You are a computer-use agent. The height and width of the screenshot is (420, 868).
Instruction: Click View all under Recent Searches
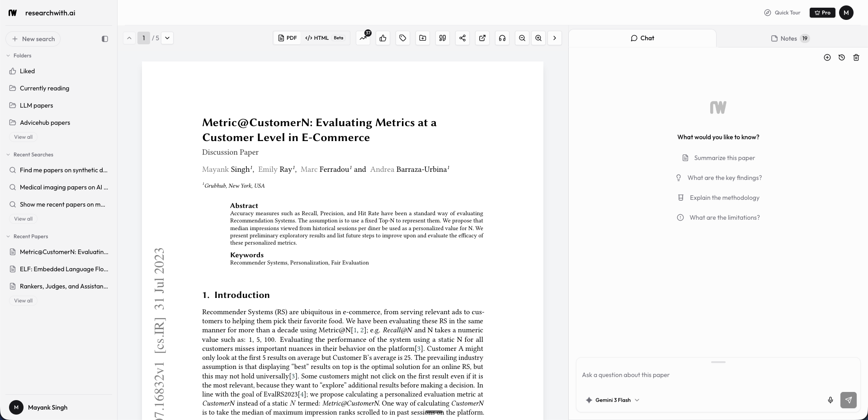[23, 219]
